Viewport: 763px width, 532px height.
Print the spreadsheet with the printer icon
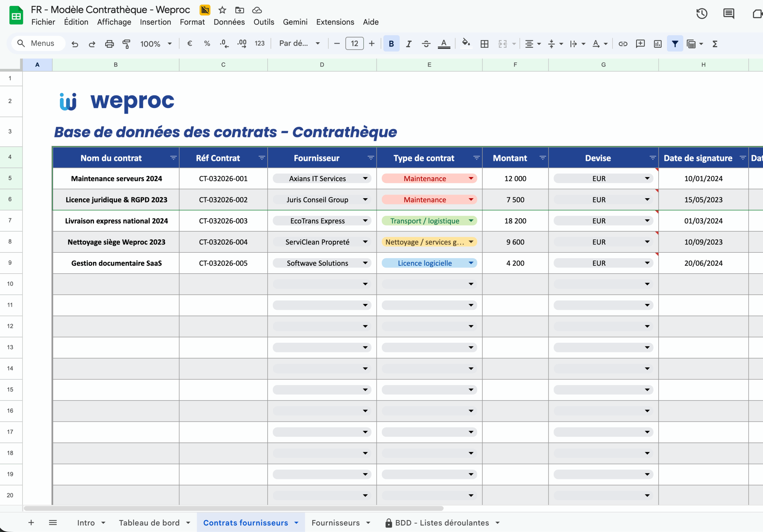pos(109,44)
